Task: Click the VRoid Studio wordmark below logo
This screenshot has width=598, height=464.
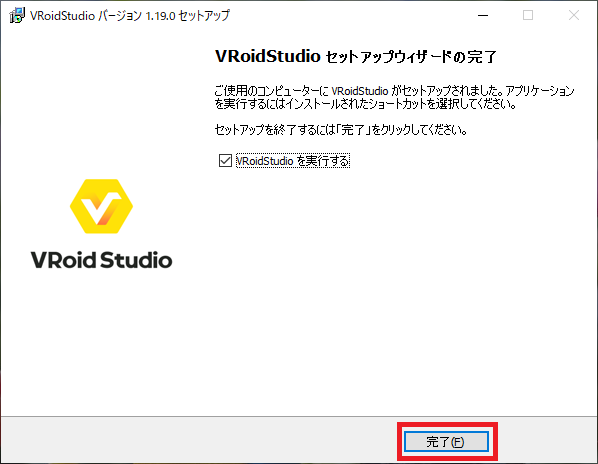Action: 101,260
